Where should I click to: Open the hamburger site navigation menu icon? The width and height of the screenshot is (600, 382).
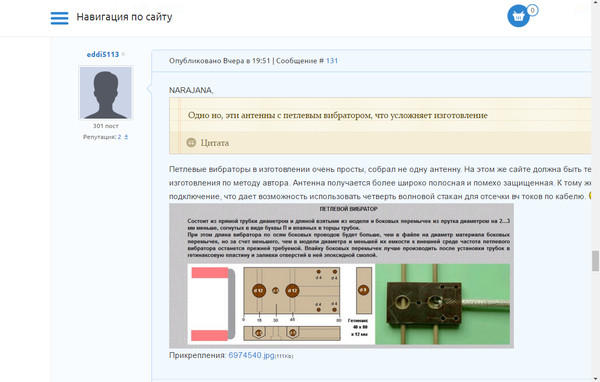point(59,18)
